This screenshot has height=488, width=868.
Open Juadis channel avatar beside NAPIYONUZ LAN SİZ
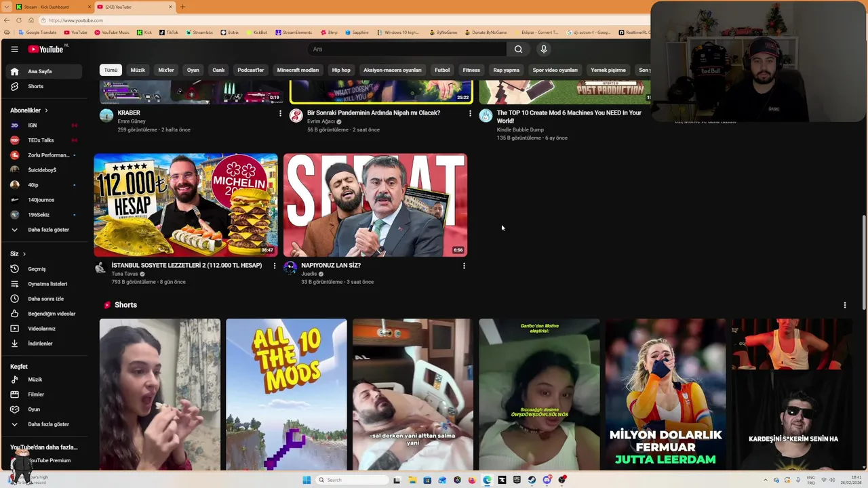tap(290, 268)
